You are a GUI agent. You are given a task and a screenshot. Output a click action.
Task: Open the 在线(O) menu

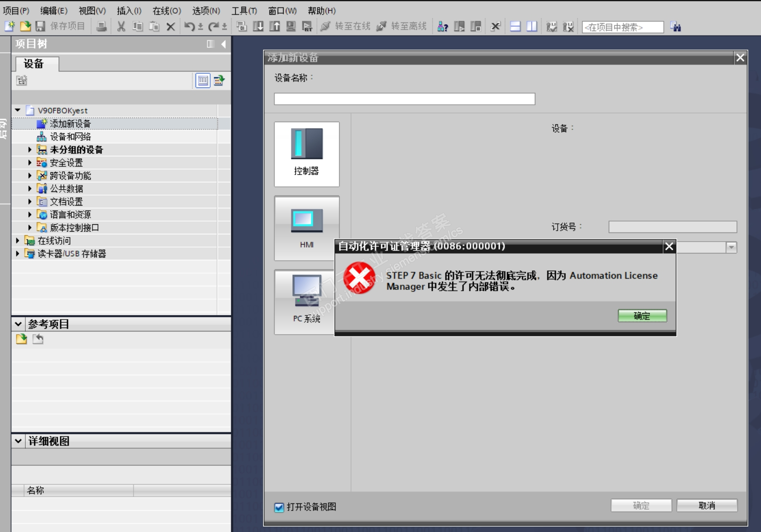(167, 10)
